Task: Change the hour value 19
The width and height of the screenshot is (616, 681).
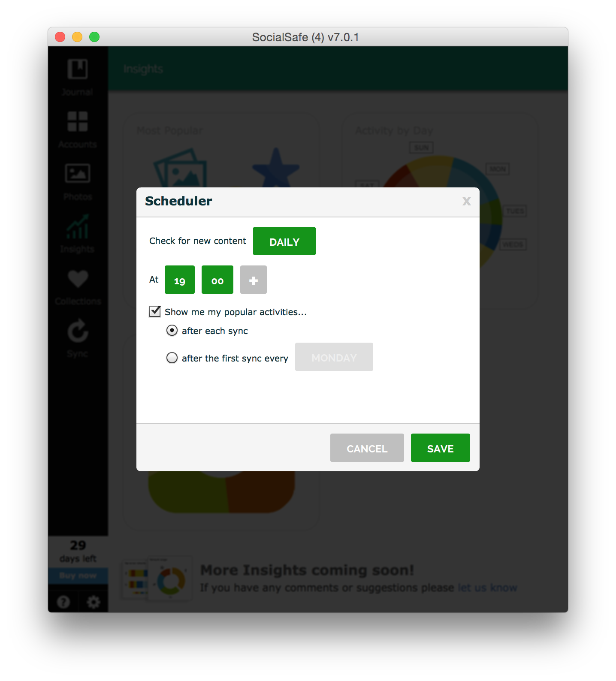Action: pyautogui.click(x=180, y=280)
